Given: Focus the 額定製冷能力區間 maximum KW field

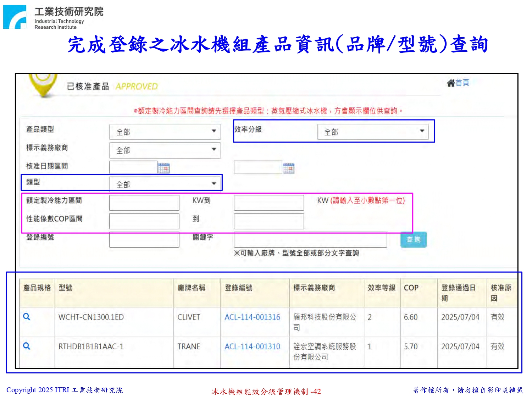Looking at the screenshot, I should pyautogui.click(x=269, y=203).
